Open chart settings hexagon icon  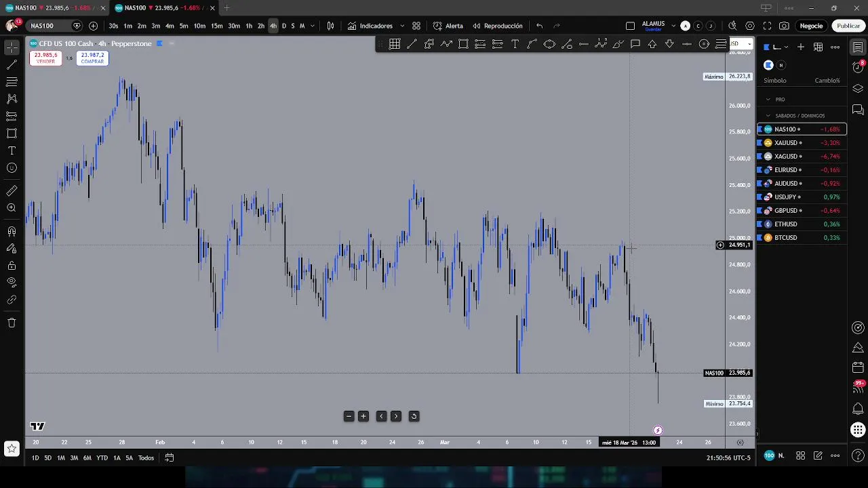749,26
